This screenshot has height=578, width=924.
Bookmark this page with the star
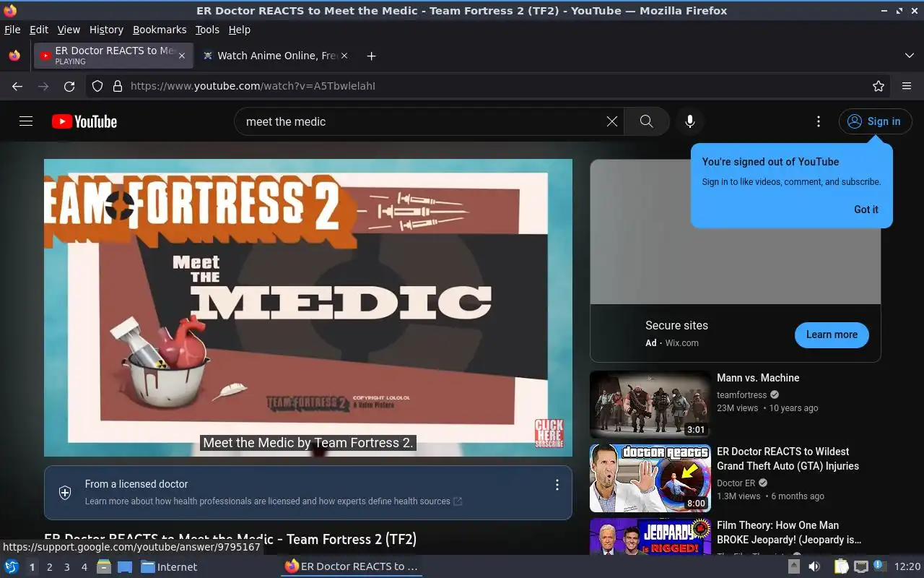pos(878,86)
